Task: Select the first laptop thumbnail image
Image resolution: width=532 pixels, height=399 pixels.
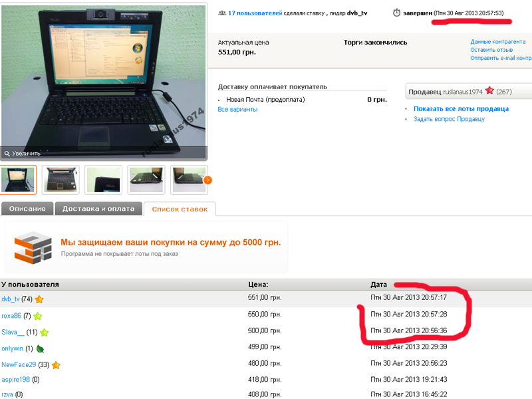Action: [18, 180]
